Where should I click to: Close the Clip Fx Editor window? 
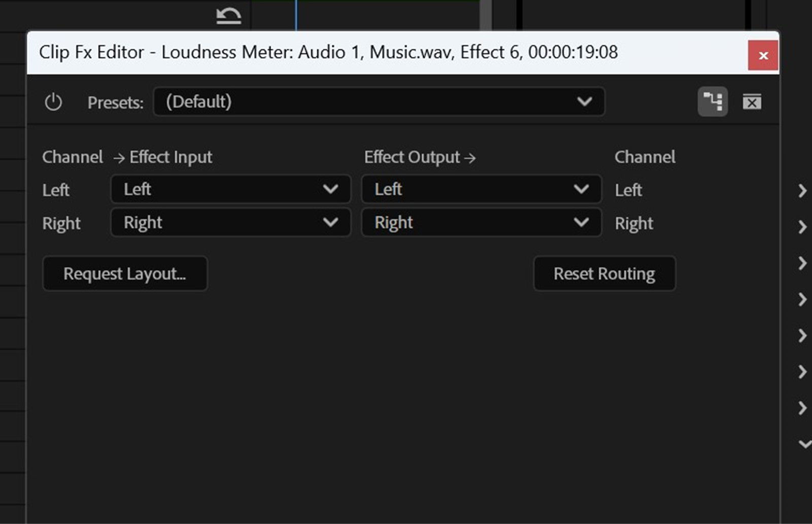pyautogui.click(x=763, y=55)
